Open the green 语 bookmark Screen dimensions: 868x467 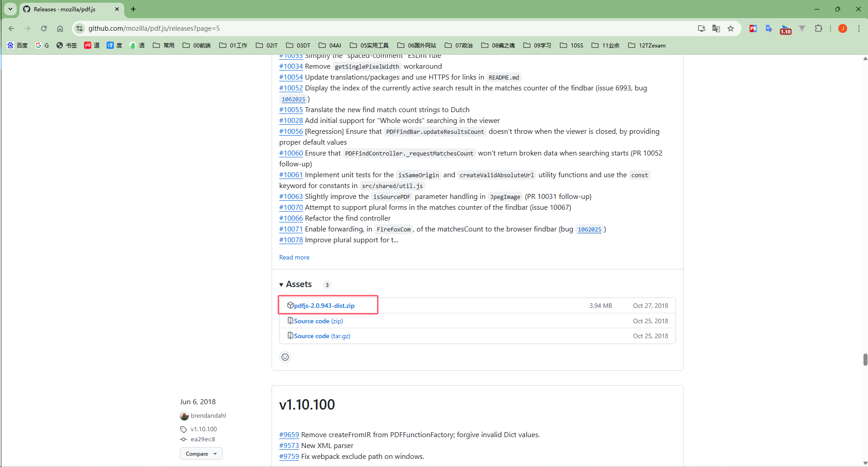pos(137,45)
